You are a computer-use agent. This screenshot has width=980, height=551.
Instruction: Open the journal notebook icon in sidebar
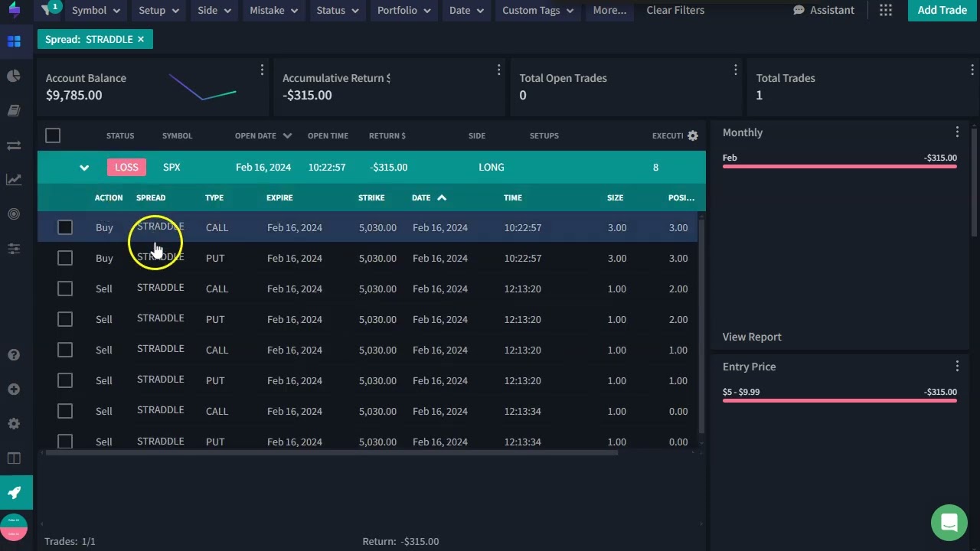[14, 111]
